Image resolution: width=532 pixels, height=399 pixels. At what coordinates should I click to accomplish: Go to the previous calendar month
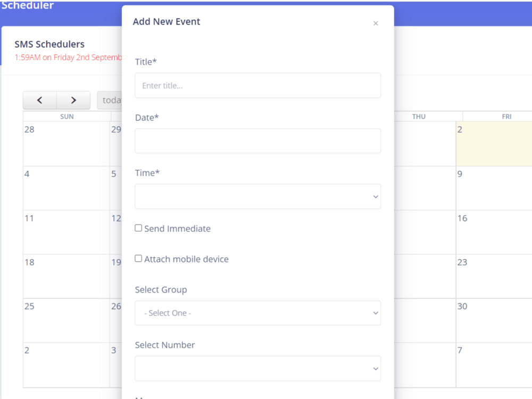(40, 100)
